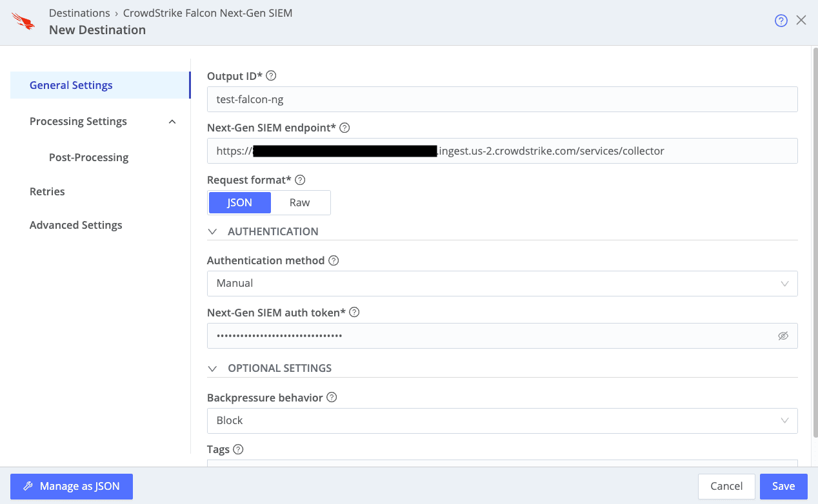818x504 pixels.
Task: Collapse the OPTIONAL SETTINGS section
Action: coord(213,369)
